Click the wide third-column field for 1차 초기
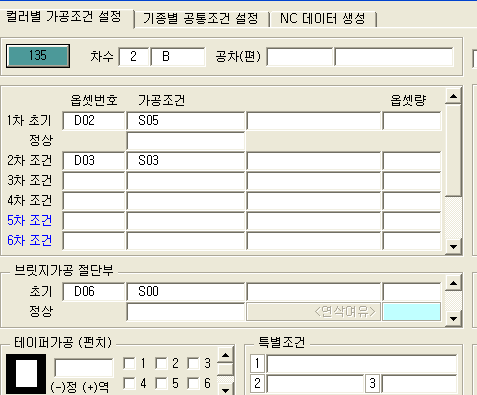This screenshot has width=477, height=395. point(313,121)
